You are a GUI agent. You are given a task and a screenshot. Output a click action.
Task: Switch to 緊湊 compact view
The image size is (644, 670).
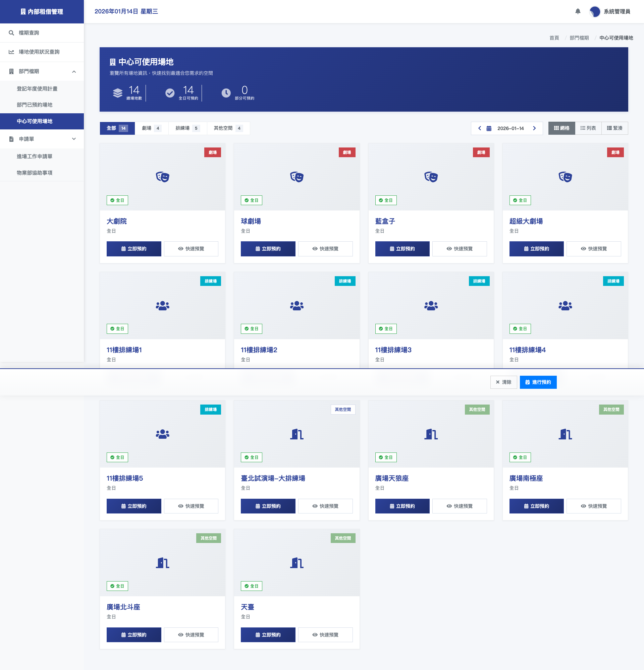pos(614,128)
